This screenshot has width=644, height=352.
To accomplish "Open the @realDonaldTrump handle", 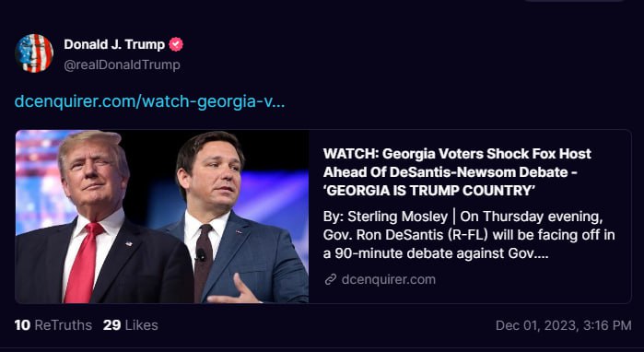I will [x=122, y=65].
